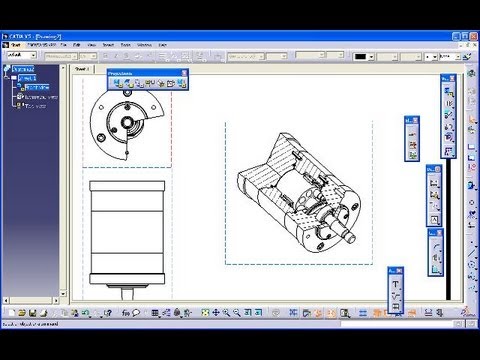Image resolution: width=480 pixels, height=360 pixels.
Task: Open the File menu
Action: coord(64,45)
